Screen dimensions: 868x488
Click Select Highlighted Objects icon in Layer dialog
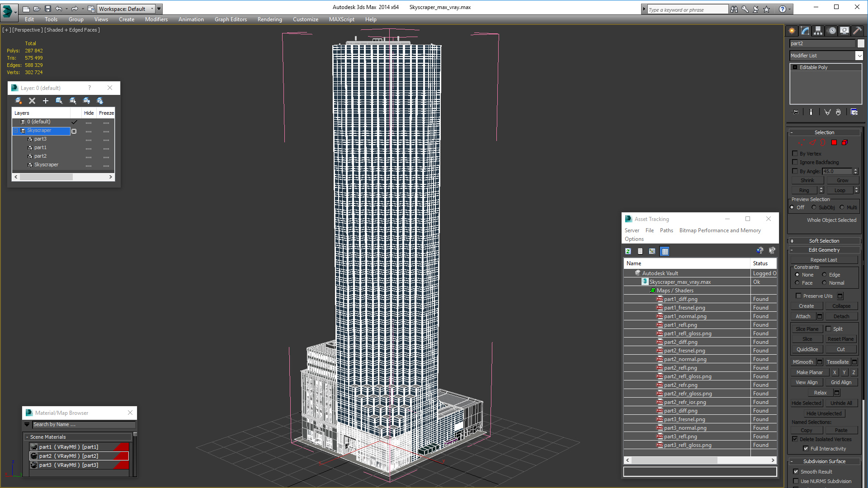(59, 101)
